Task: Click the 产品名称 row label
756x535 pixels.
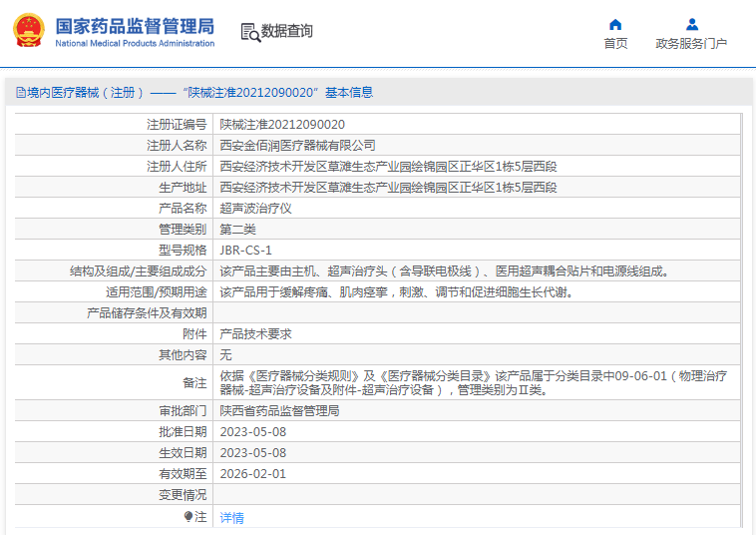Action: point(183,209)
